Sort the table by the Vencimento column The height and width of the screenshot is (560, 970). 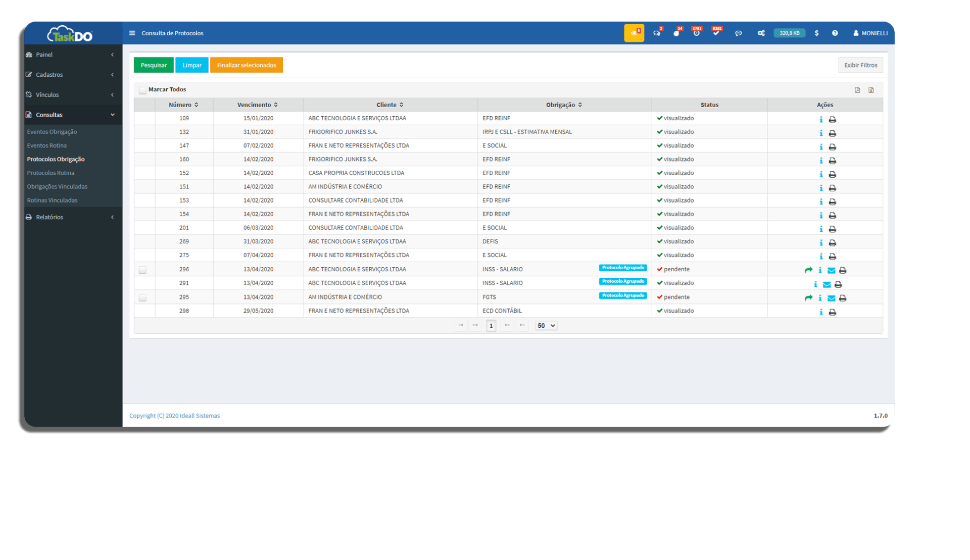(258, 105)
